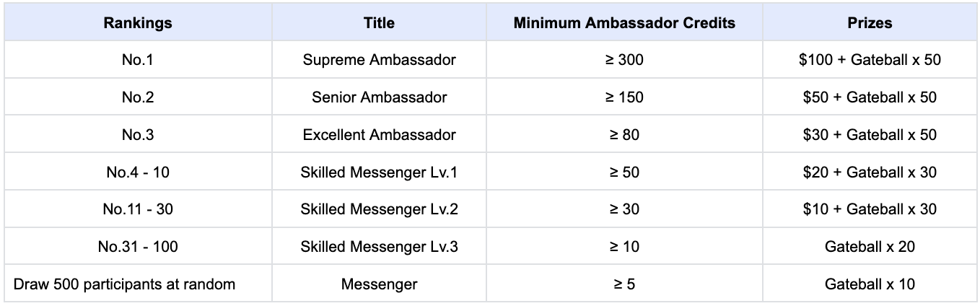Select the No.11 - 30 ranking cell
This screenshot has height=306, width=980.
click(x=138, y=209)
